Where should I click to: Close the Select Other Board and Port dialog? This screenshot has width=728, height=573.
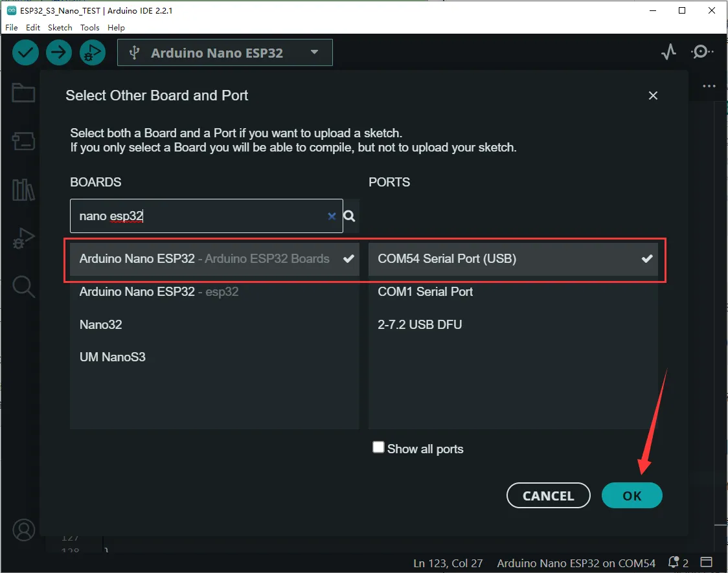tap(653, 95)
